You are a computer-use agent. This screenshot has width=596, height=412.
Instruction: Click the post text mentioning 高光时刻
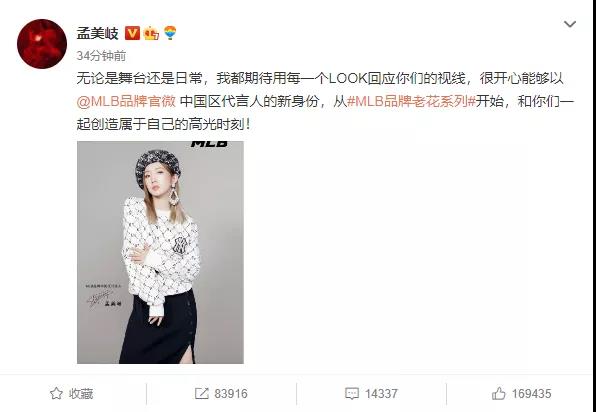163,124
